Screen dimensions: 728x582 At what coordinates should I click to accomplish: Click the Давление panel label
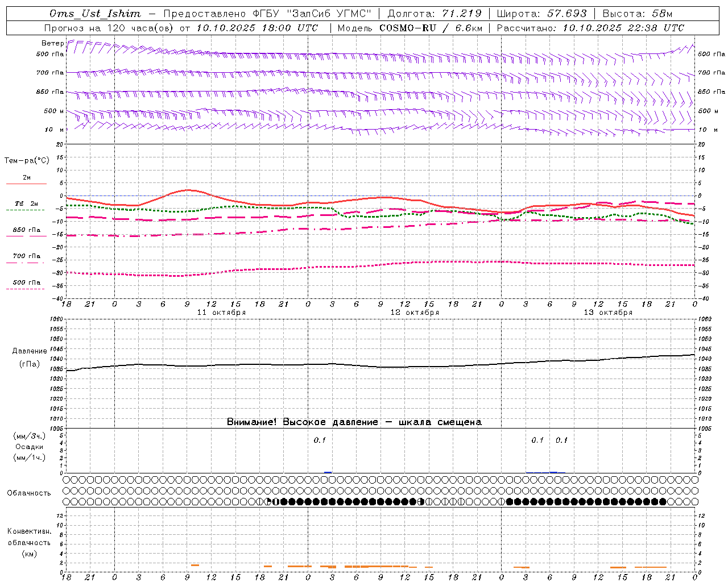tap(30, 351)
